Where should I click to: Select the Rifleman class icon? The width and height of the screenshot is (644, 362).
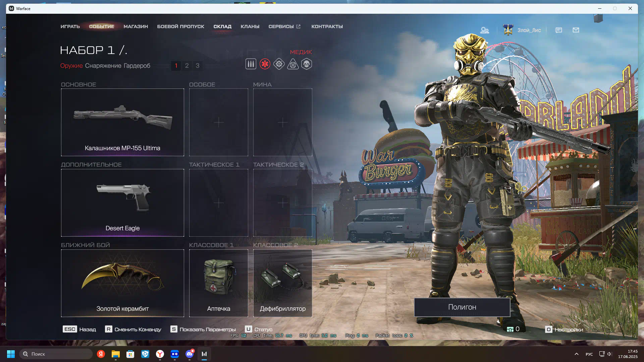pos(251,64)
